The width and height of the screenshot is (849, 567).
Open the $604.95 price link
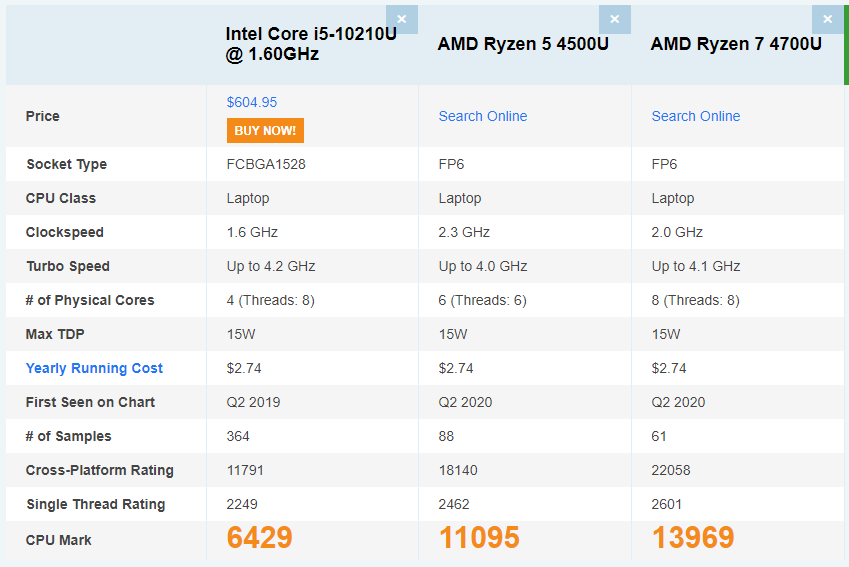coord(252,102)
